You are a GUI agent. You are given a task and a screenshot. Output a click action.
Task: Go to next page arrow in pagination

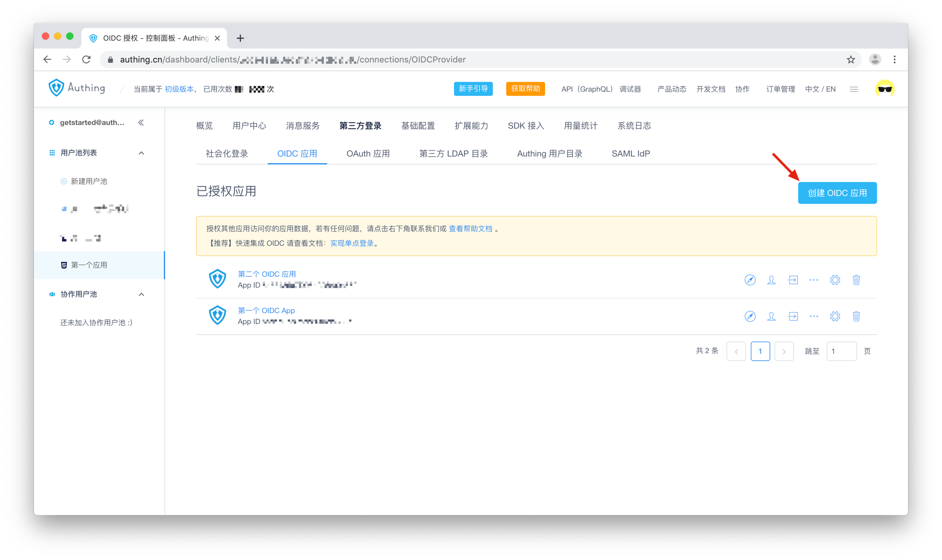[784, 351]
